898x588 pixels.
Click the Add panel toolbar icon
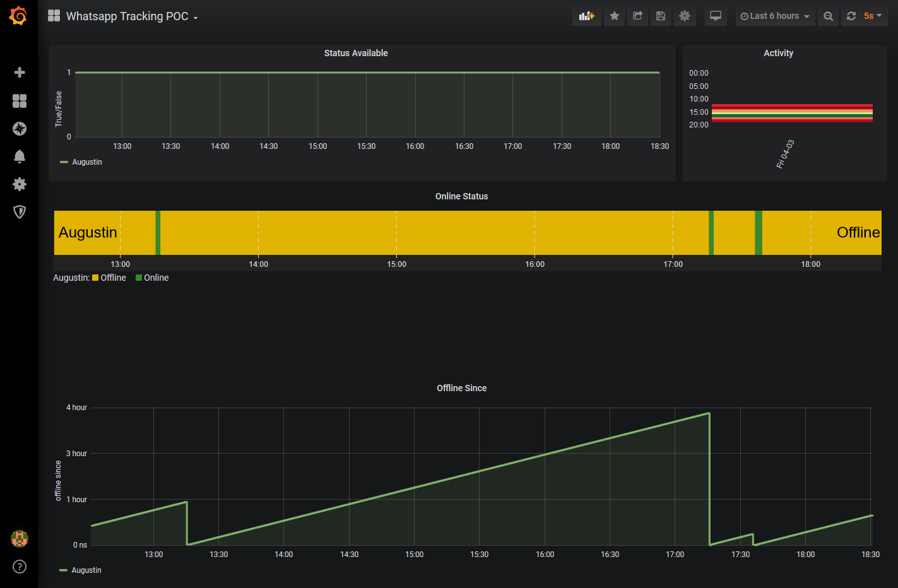pyautogui.click(x=586, y=16)
